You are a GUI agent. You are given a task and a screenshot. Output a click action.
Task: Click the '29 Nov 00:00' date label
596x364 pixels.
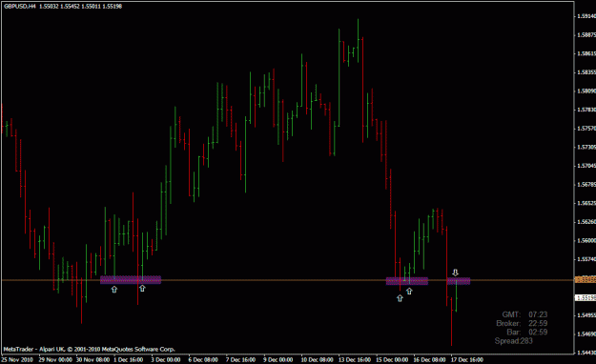tap(55, 359)
